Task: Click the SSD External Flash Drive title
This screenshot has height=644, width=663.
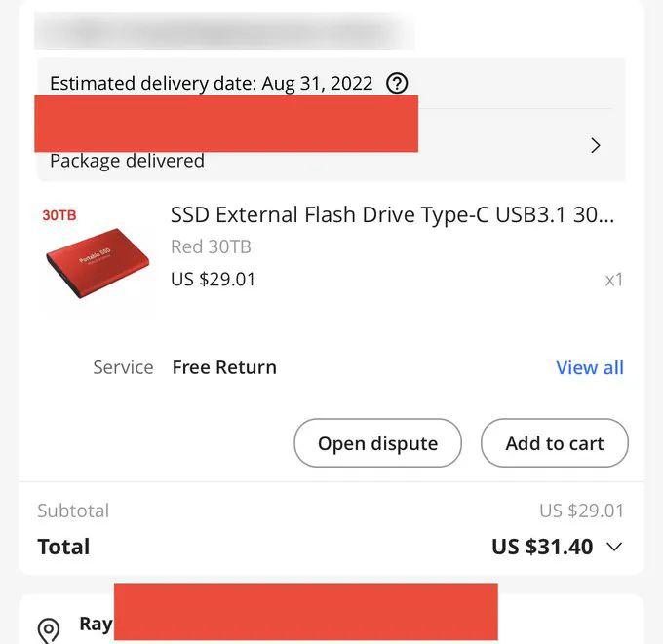Action: point(392,214)
